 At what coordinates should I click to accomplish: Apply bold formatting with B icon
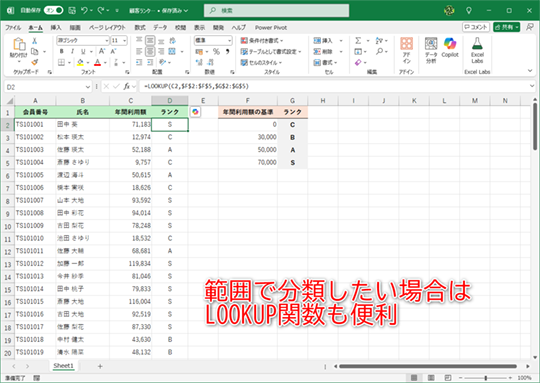61,52
